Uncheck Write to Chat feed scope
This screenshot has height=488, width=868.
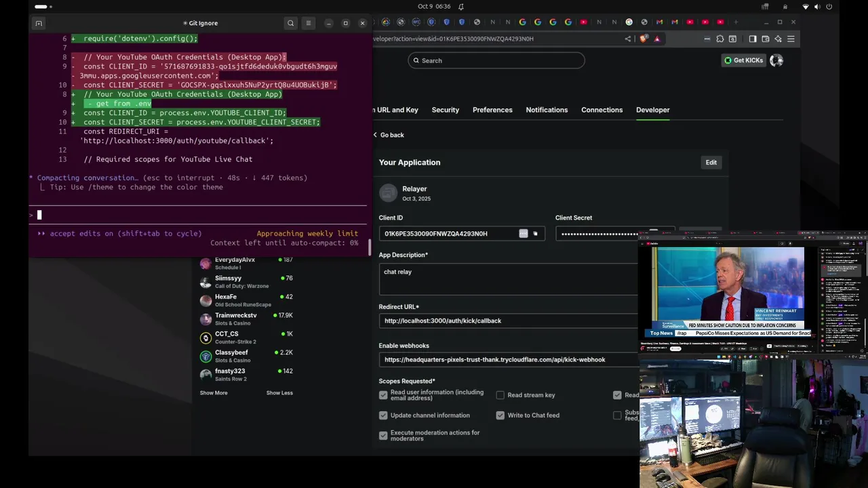500,415
